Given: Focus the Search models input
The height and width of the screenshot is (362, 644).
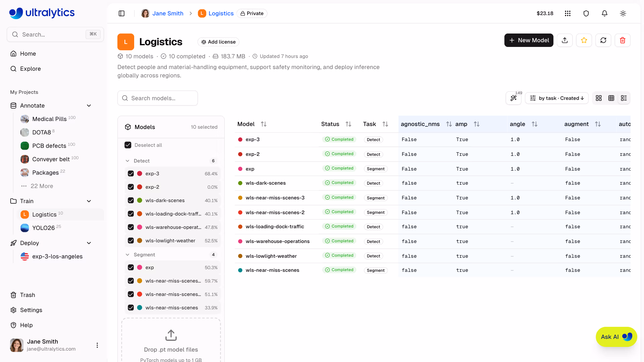Looking at the screenshot, I should coord(158,98).
